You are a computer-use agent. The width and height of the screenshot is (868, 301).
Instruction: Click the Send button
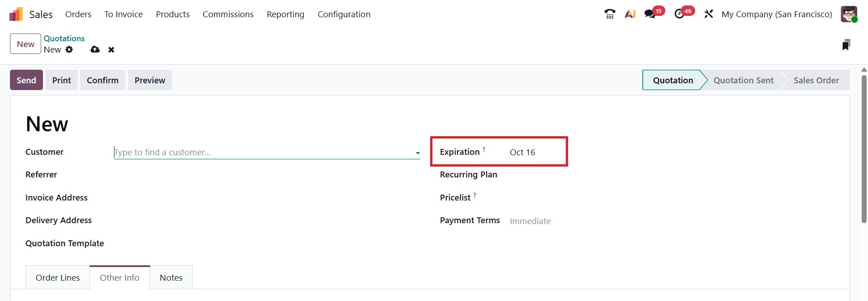(26, 80)
